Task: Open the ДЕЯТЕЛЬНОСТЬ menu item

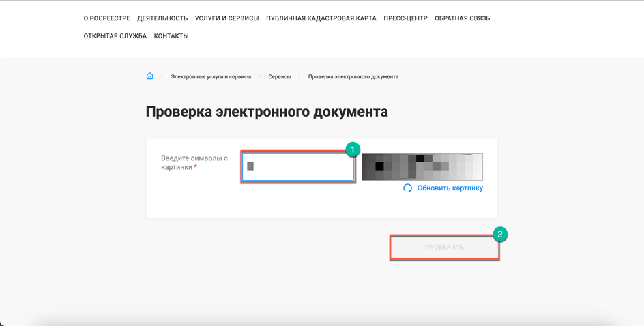Action: click(162, 18)
